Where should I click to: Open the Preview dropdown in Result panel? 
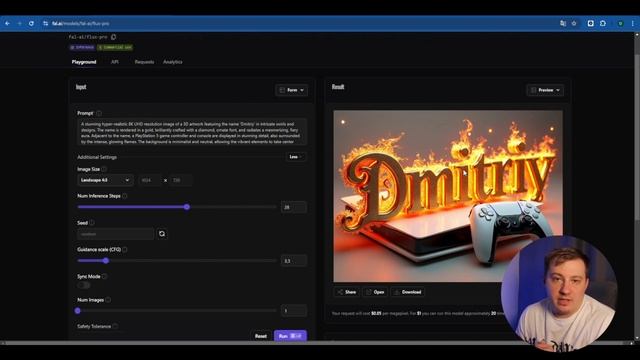(x=545, y=90)
